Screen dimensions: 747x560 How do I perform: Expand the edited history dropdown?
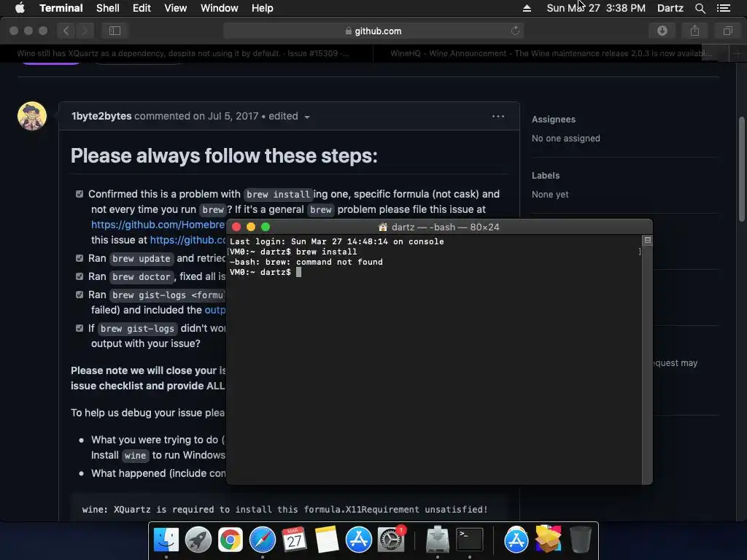click(289, 116)
